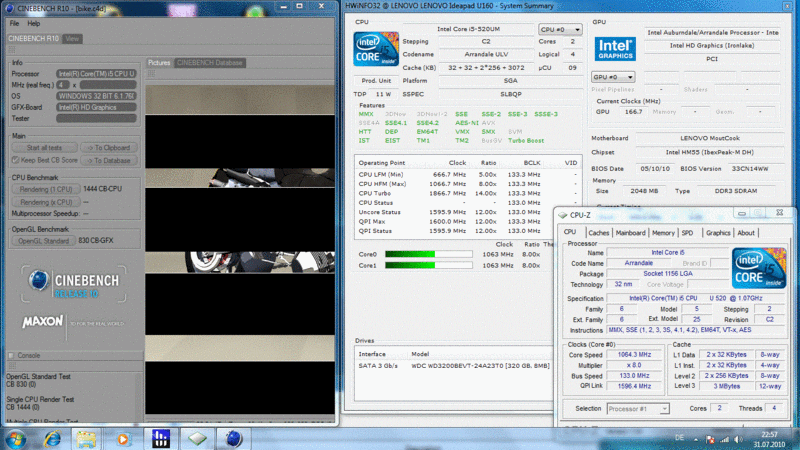800x450 pixels.
Task: Open Windows Media Player taskbar icon
Action: coord(122,439)
